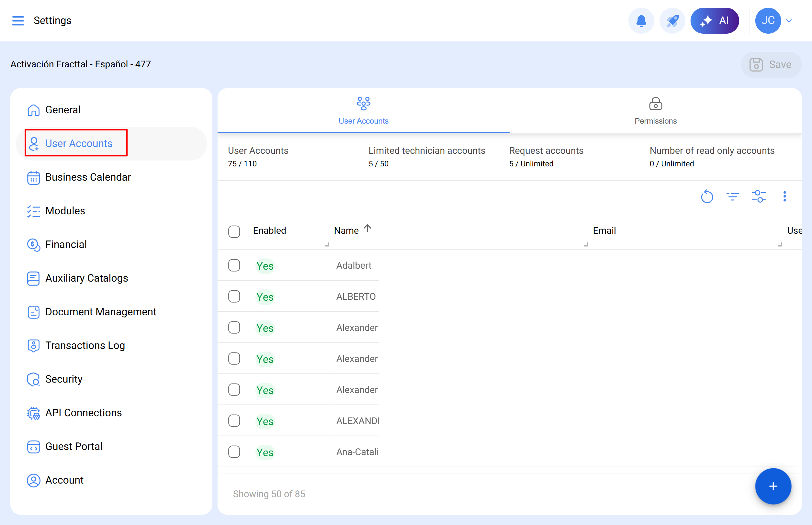Open the column customization icon

759,196
